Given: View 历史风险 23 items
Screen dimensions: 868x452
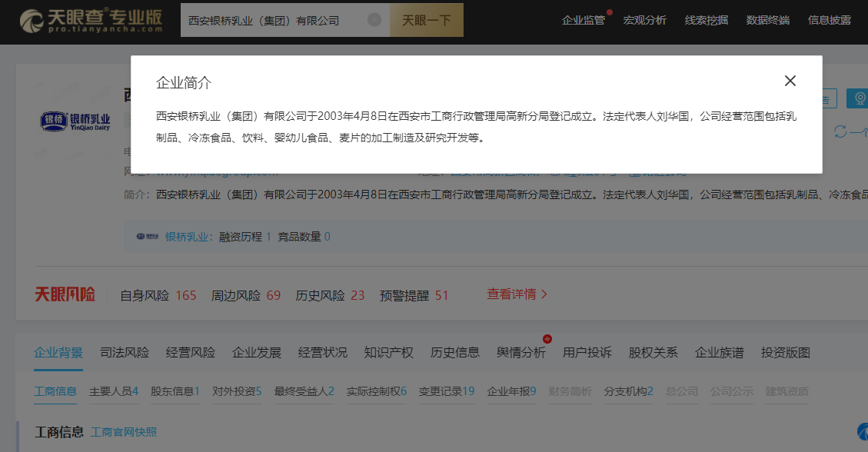Looking at the screenshot, I should pos(330,295).
